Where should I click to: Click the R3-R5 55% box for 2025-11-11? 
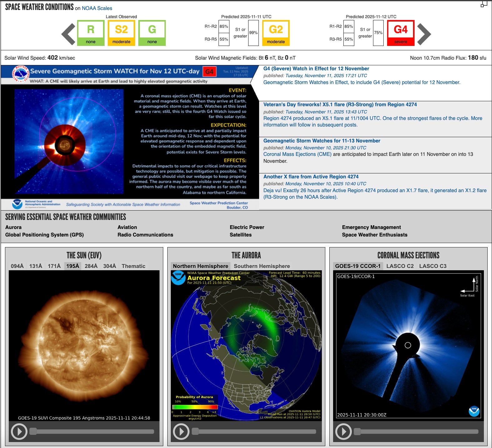[x=224, y=39]
